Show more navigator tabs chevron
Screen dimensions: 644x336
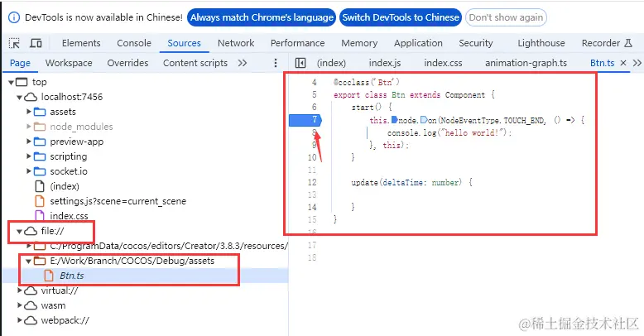coord(243,63)
